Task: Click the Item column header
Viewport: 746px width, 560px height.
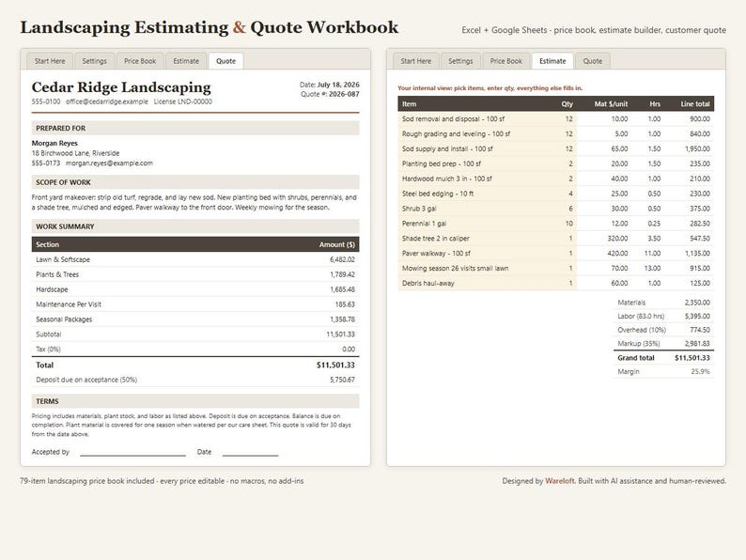Action: 409,103
